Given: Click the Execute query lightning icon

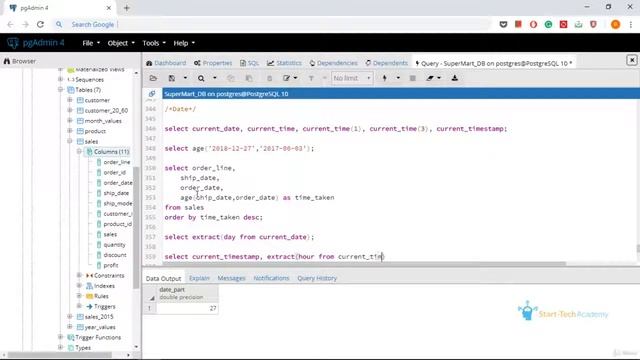Looking at the screenshot, I should tap(384, 78).
